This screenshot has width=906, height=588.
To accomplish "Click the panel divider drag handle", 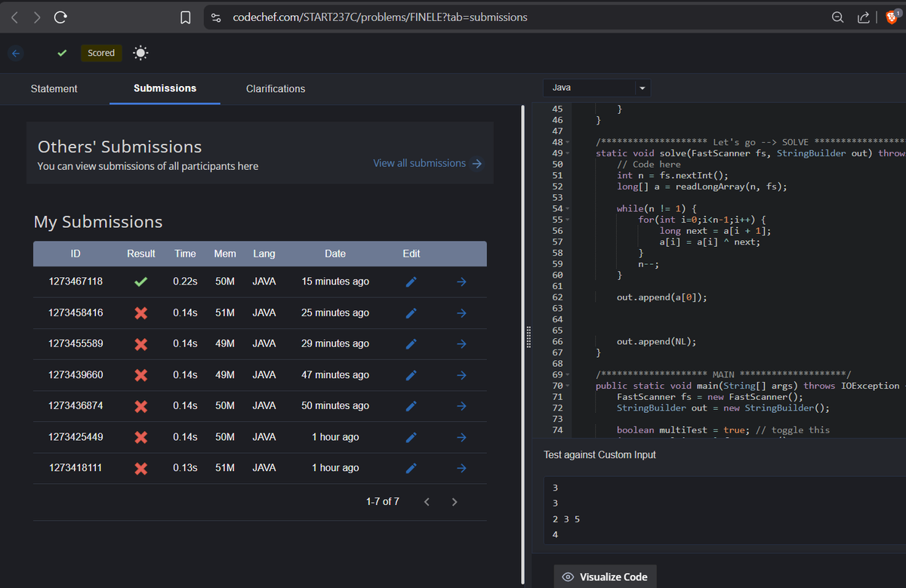I will pyautogui.click(x=528, y=337).
